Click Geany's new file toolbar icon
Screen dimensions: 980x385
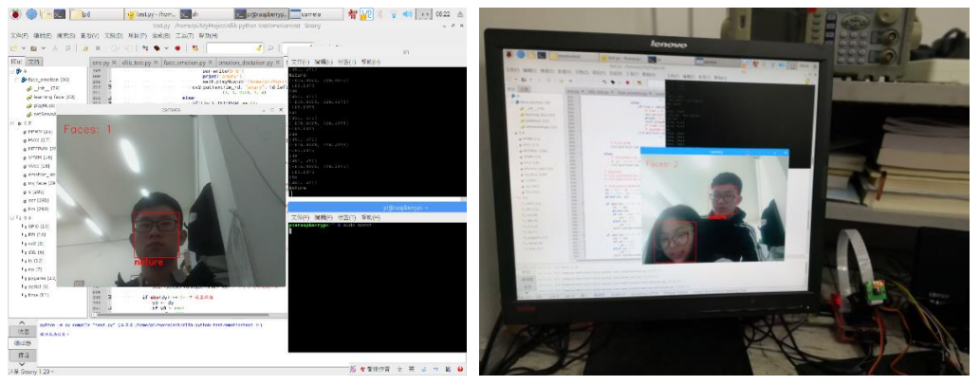tap(13, 48)
